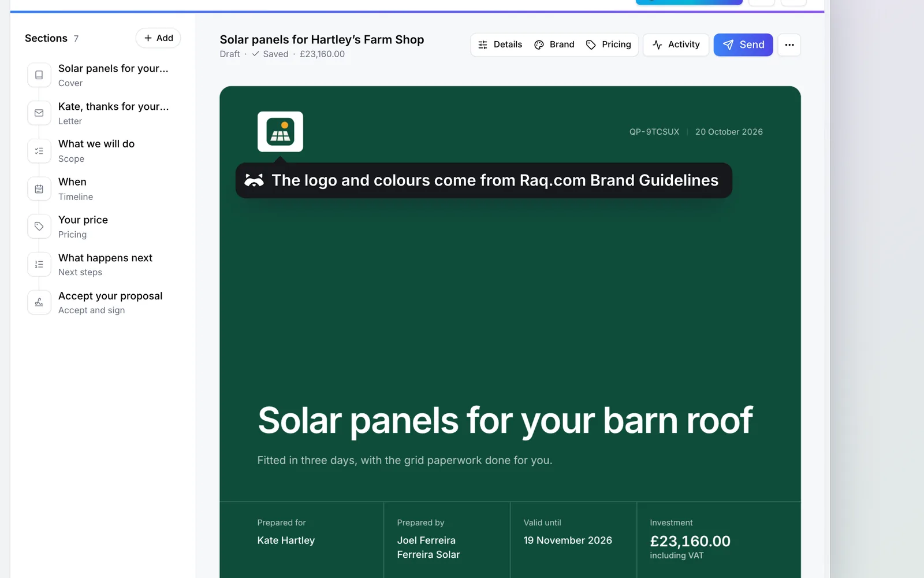Screen dimensions: 924x578
Task: Click the Scope section checklist icon
Action: (x=39, y=151)
